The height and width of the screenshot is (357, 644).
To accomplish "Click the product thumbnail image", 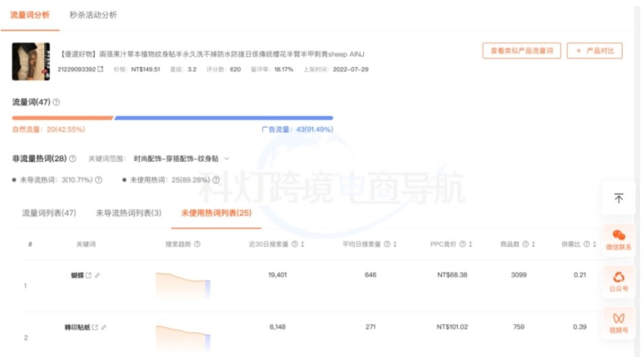I will pyautogui.click(x=31, y=62).
